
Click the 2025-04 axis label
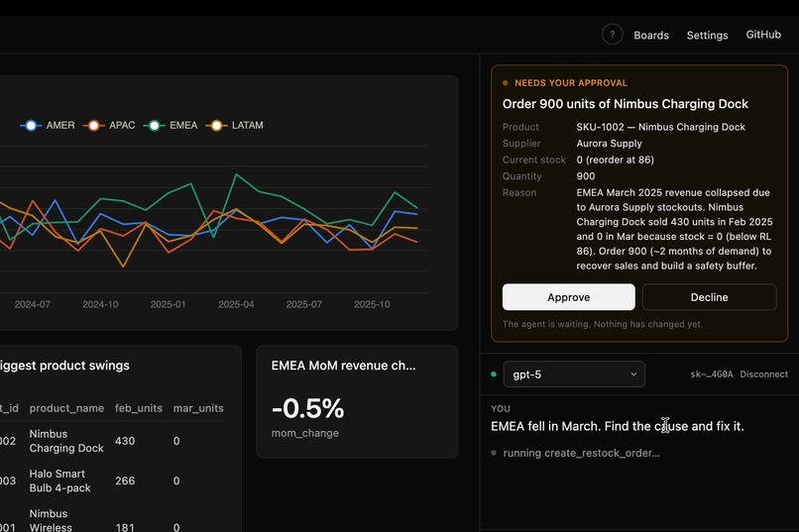click(x=236, y=304)
